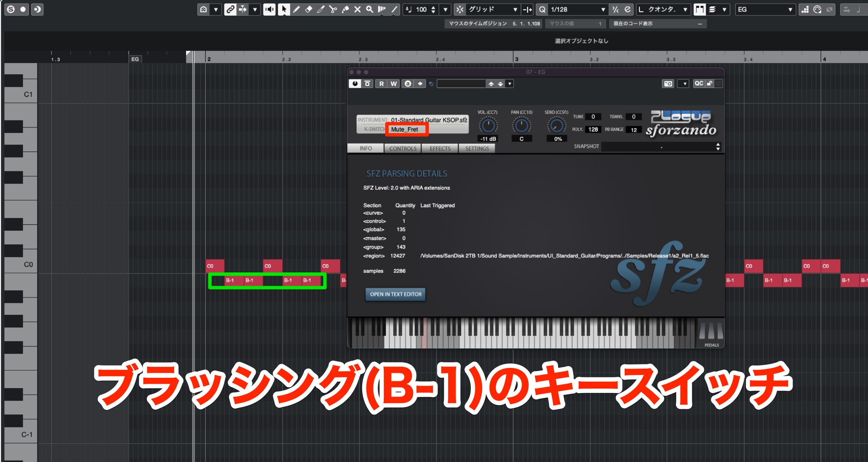Open the 1/128 quantize preset dropdown
868x462 pixels.
point(578,10)
